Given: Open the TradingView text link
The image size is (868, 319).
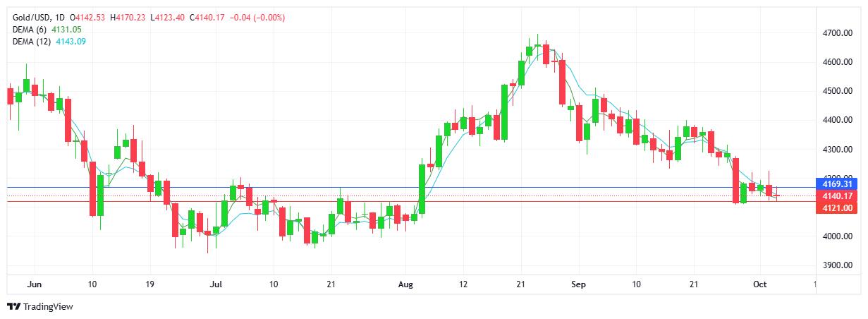Looking at the screenshot, I should coord(48,307).
